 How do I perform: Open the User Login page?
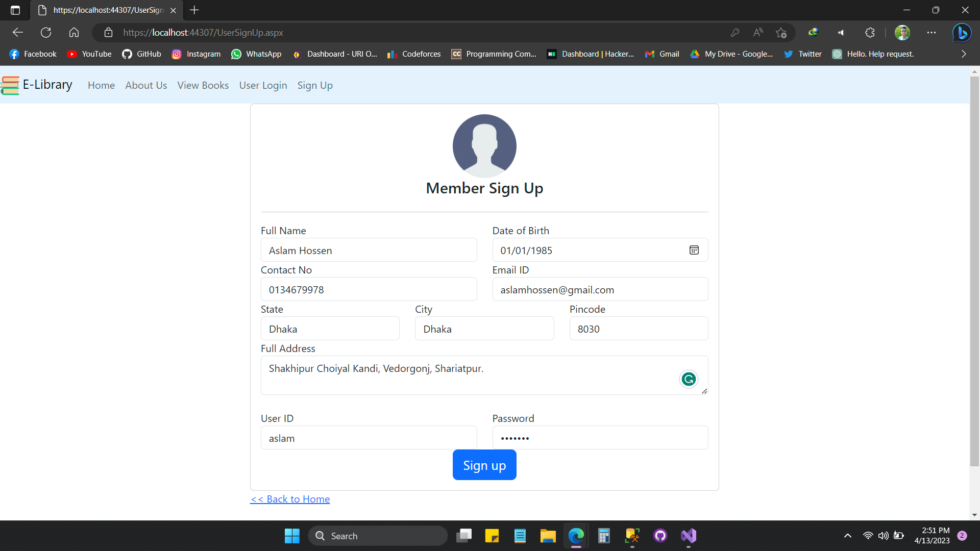[x=263, y=85]
